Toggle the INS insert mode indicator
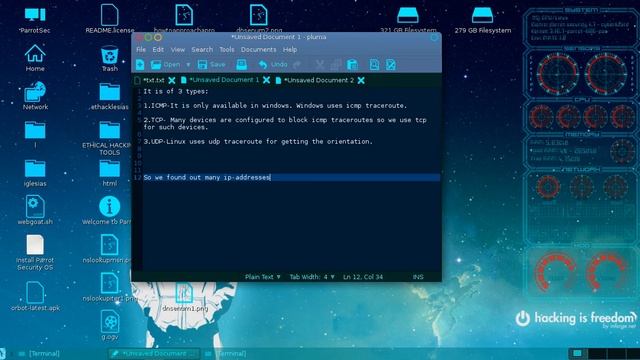This screenshot has width=640, height=360. (418, 277)
